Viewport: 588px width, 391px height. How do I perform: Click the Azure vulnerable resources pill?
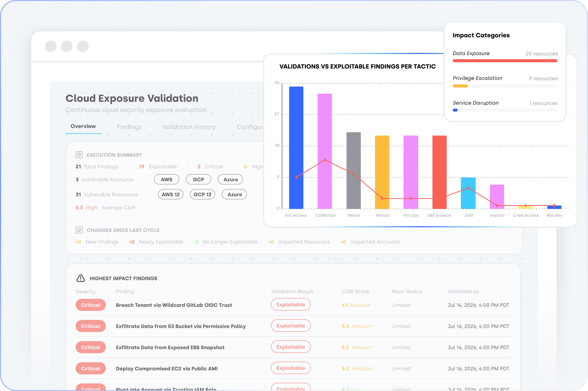click(234, 194)
